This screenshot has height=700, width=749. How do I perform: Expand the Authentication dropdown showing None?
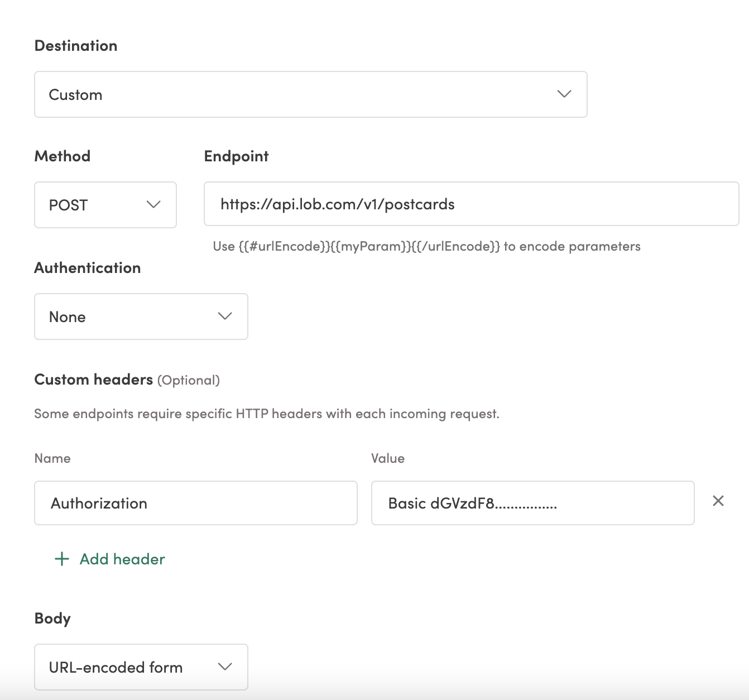141,317
